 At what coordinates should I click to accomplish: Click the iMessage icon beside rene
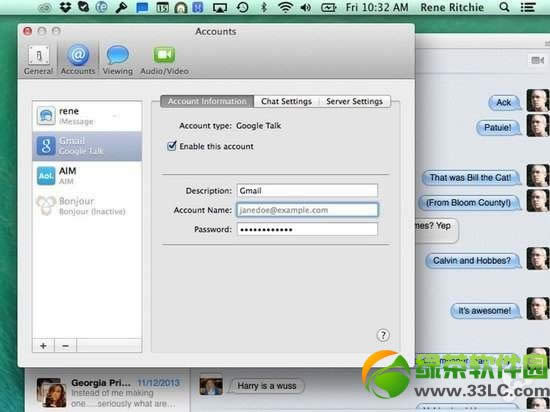tap(46, 116)
